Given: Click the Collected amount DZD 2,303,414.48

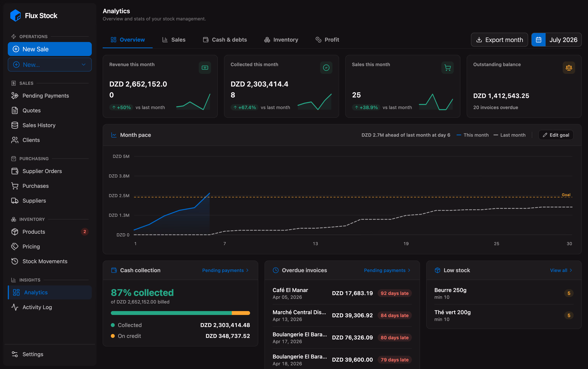Looking at the screenshot, I should (x=225, y=325).
